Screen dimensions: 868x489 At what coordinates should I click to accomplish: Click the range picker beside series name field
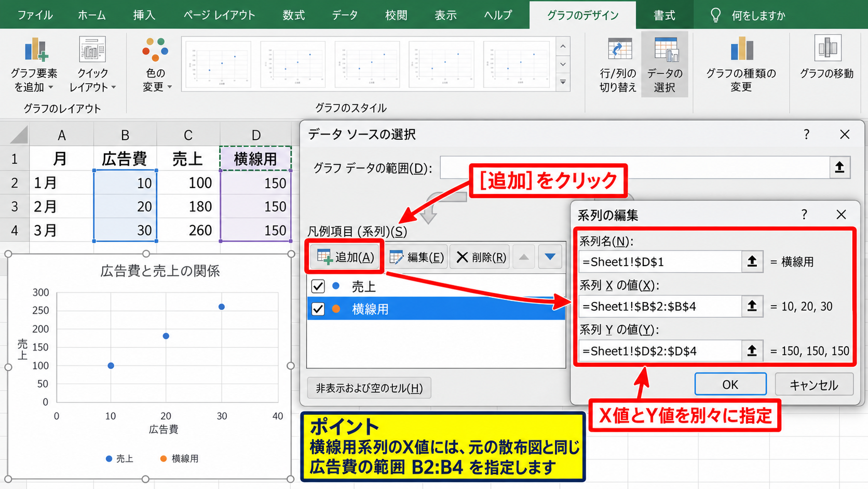[752, 261]
